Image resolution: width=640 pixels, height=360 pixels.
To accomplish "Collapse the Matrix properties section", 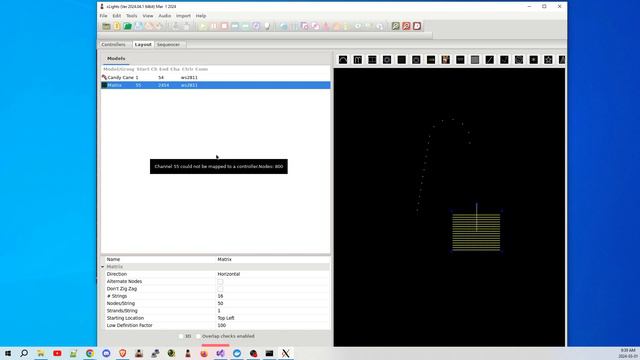I will [103, 267].
